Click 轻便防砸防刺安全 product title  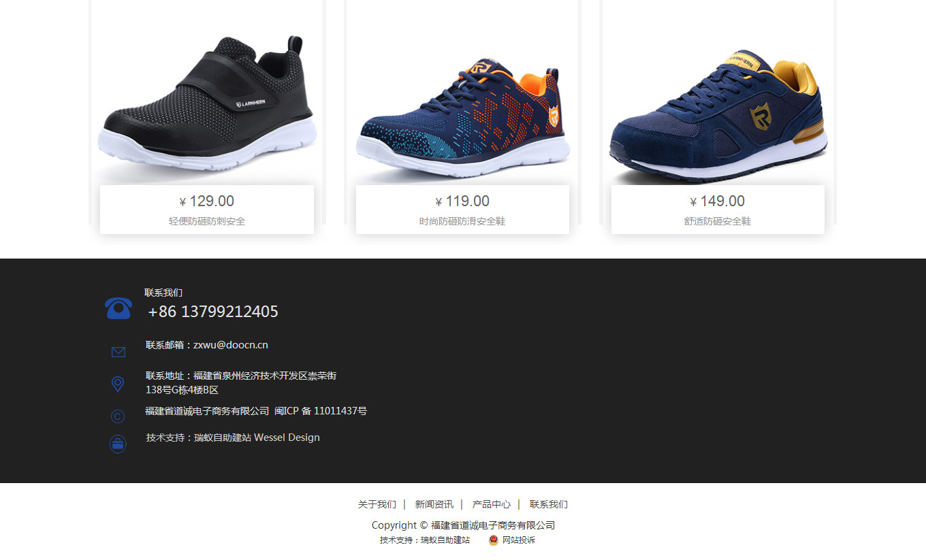[x=207, y=221]
